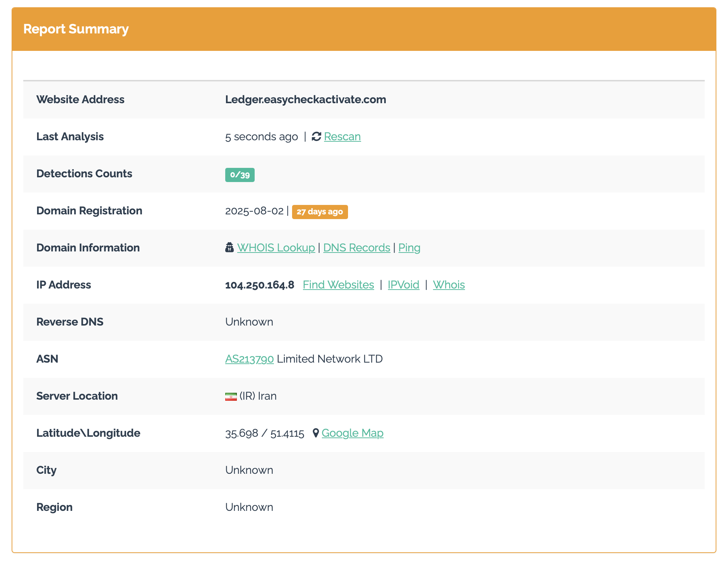This screenshot has width=728, height=561.
Task: Click the 27 days ago badge
Action: point(320,212)
